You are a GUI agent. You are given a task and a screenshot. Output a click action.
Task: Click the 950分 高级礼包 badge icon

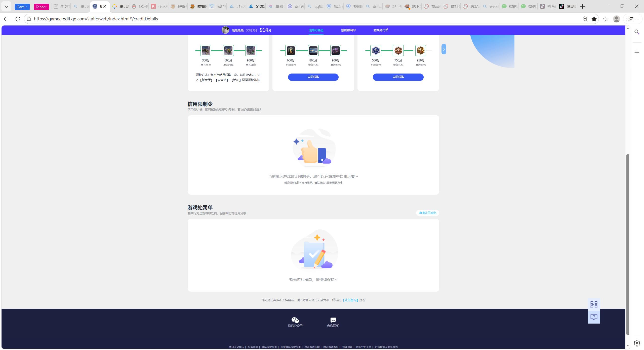pyautogui.click(x=420, y=51)
